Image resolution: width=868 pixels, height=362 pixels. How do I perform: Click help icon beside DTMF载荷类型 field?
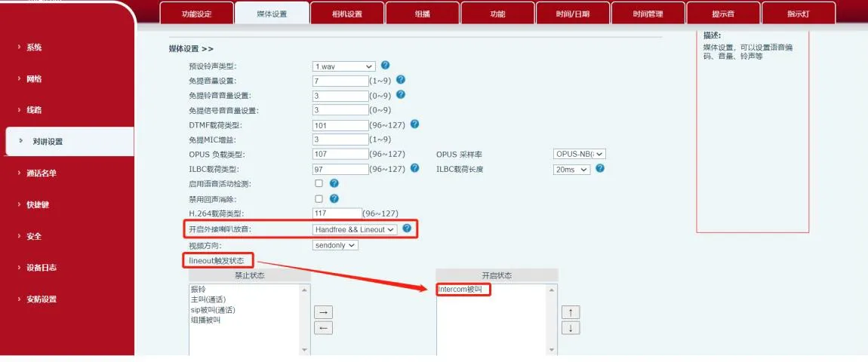click(x=414, y=124)
